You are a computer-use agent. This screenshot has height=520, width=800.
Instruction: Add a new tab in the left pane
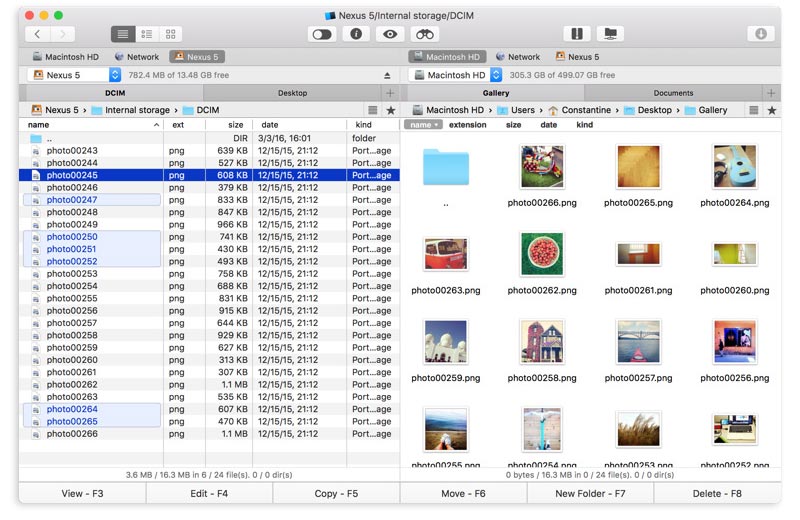(x=390, y=93)
